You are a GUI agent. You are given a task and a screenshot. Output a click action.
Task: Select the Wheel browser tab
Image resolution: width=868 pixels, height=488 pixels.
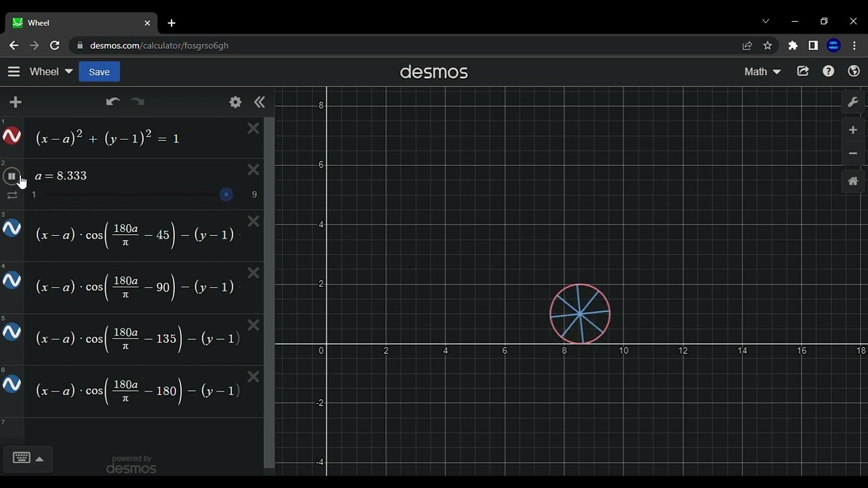pyautogui.click(x=81, y=23)
